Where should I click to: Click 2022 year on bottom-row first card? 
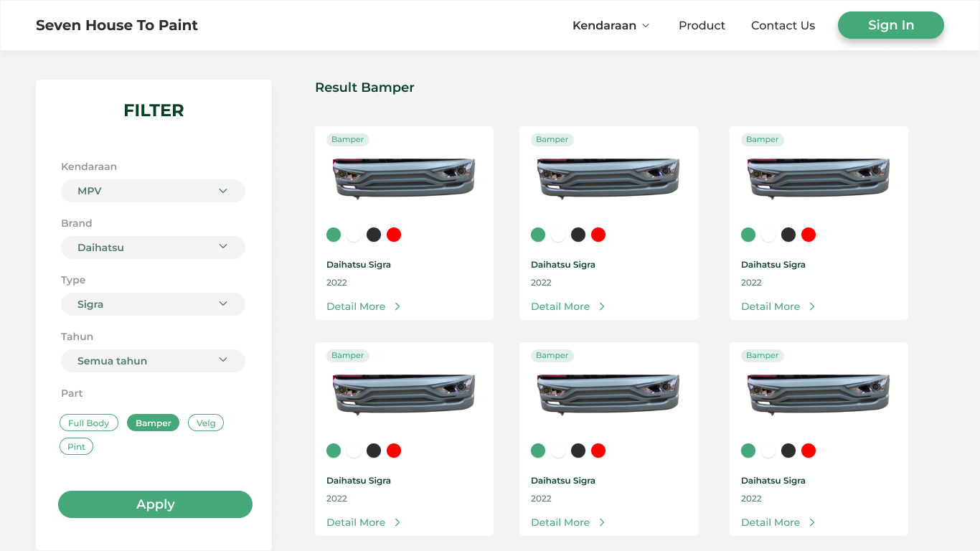click(x=336, y=499)
